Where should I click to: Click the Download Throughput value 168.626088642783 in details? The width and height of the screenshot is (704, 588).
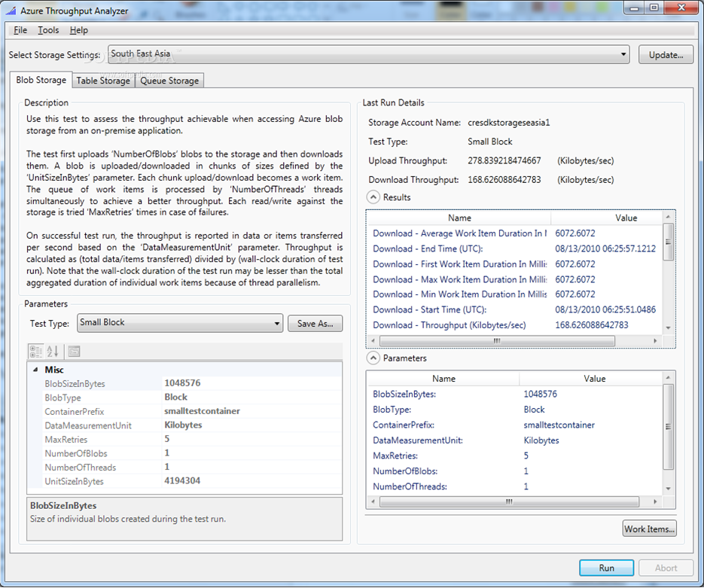click(504, 179)
